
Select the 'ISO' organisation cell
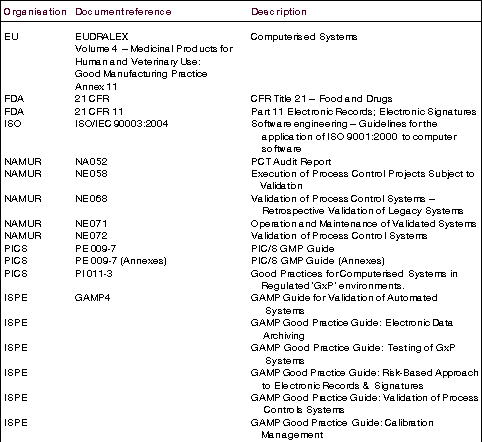13,124
